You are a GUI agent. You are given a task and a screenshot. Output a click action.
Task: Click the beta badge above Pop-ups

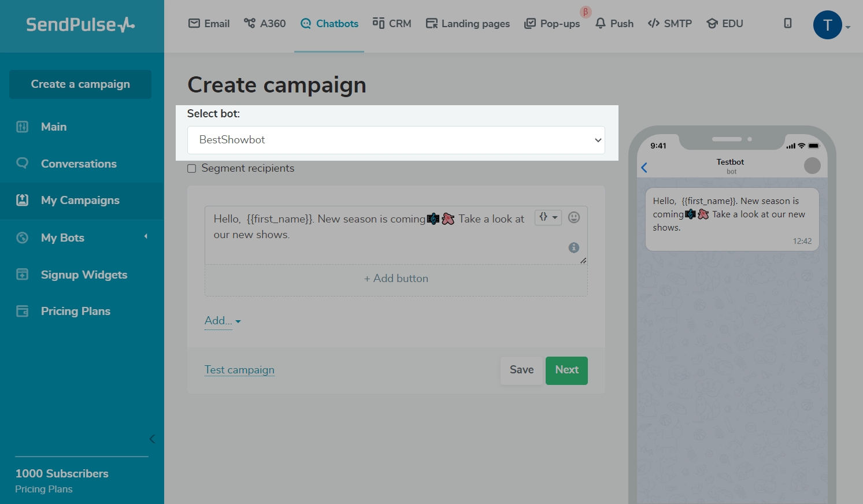(586, 12)
